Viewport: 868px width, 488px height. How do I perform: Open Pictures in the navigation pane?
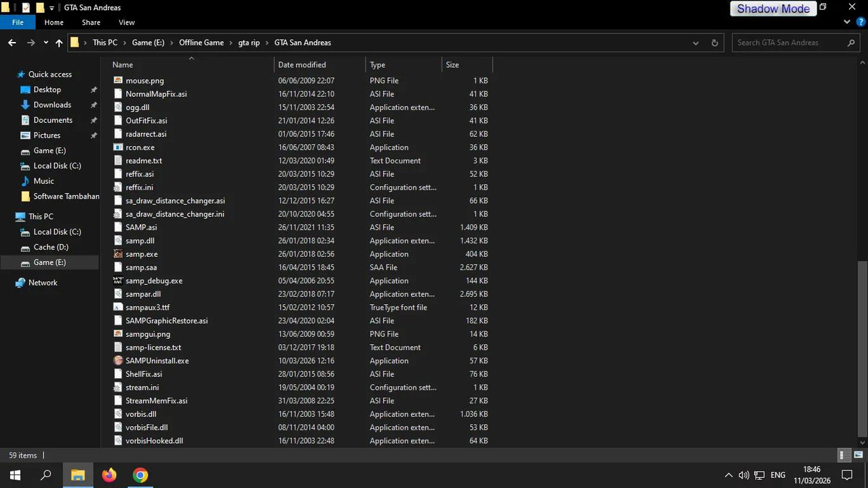pos(47,136)
